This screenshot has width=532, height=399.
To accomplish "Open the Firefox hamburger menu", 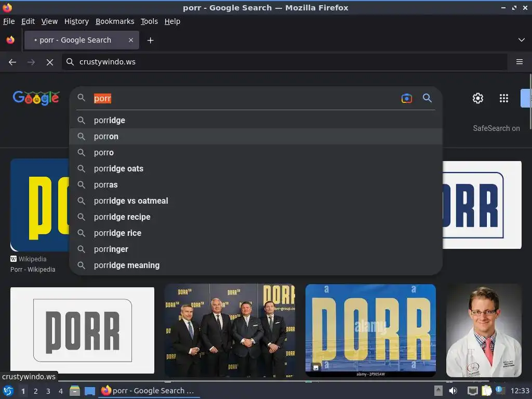I will point(519,62).
